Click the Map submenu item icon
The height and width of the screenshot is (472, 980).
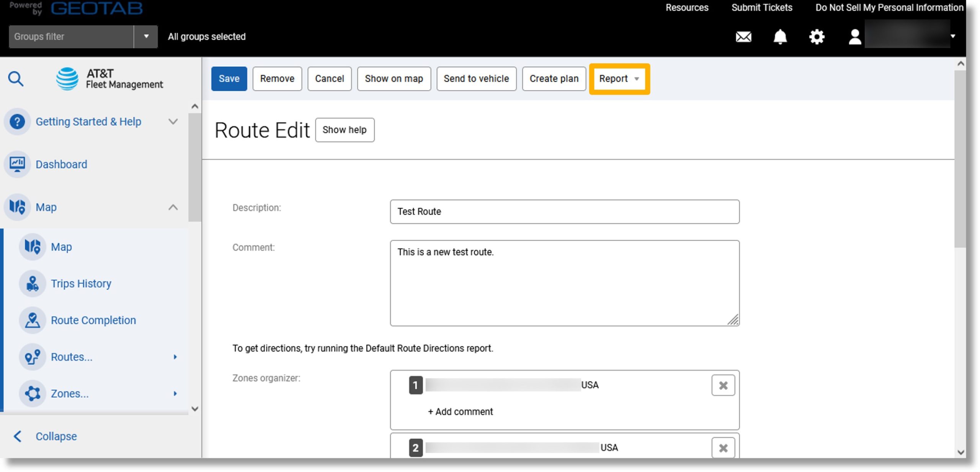click(33, 247)
